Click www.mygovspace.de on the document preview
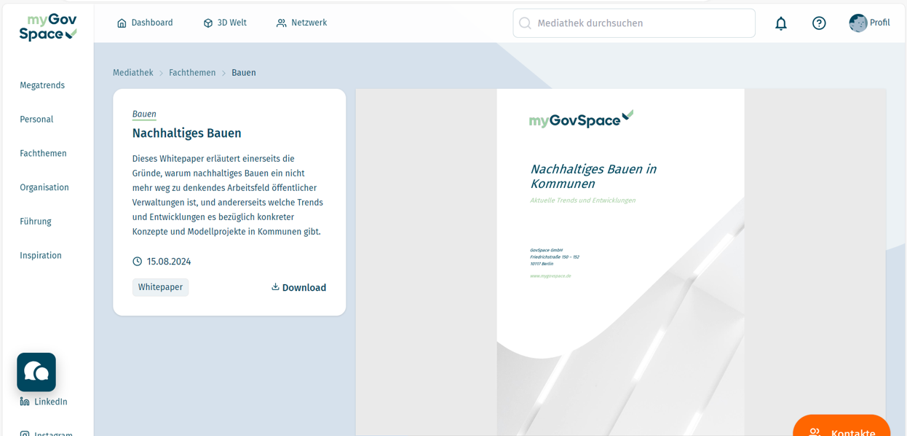Screen dimensions: 907x436 pyautogui.click(x=551, y=276)
